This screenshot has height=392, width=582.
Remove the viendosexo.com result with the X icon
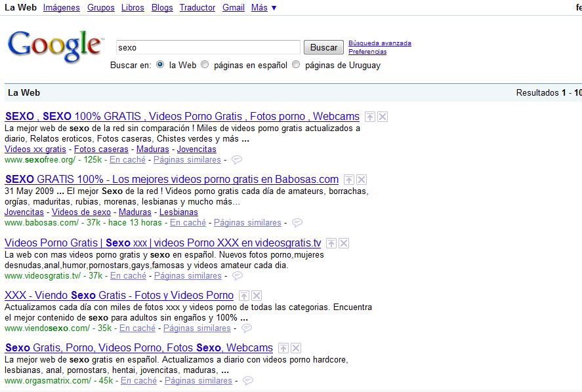pyautogui.click(x=257, y=296)
